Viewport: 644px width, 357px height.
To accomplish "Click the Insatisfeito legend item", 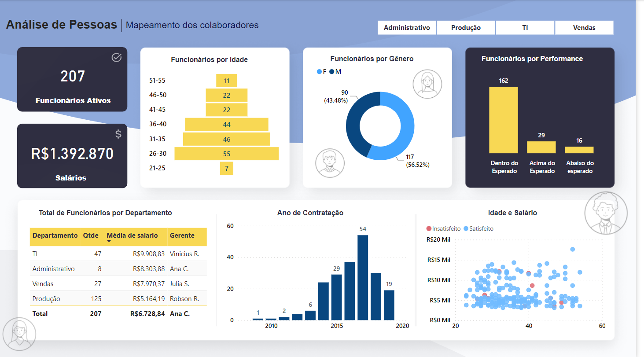I will [x=443, y=228].
